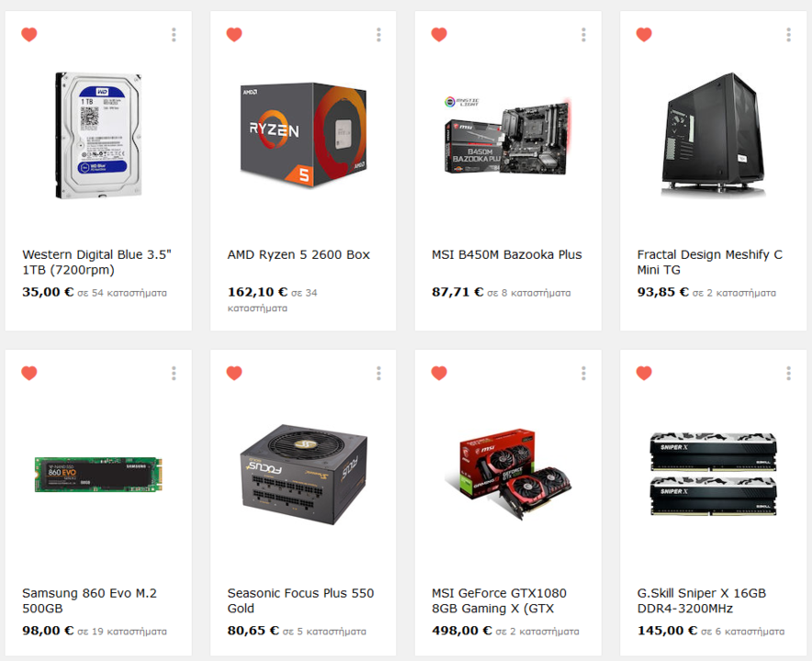Open three-dot menu for Samsung 860 Evo
Image resolution: width=812 pixels, height=661 pixels.
[x=174, y=374]
